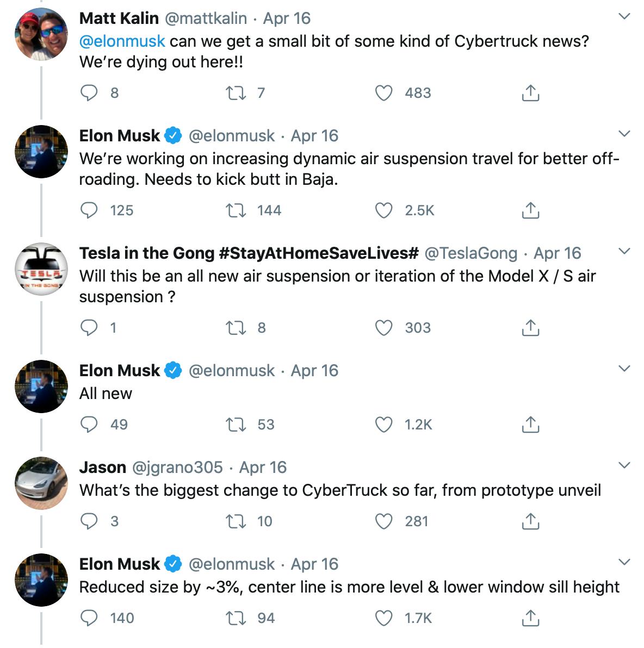Screen dimensions: 644x648
Task: Reply to Elon's "Reduced size by ~3%" tweet
Action: click(89, 618)
